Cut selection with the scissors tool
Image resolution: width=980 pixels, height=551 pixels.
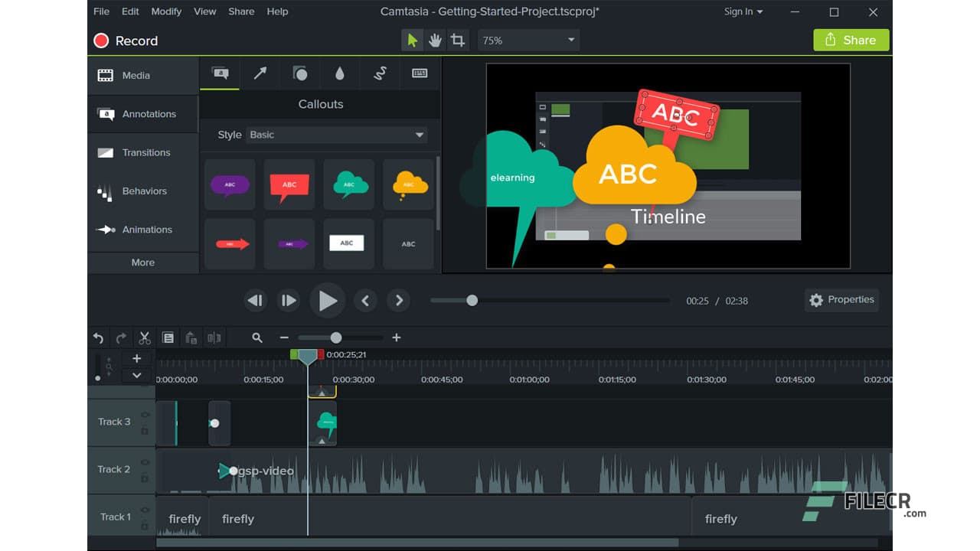click(144, 337)
